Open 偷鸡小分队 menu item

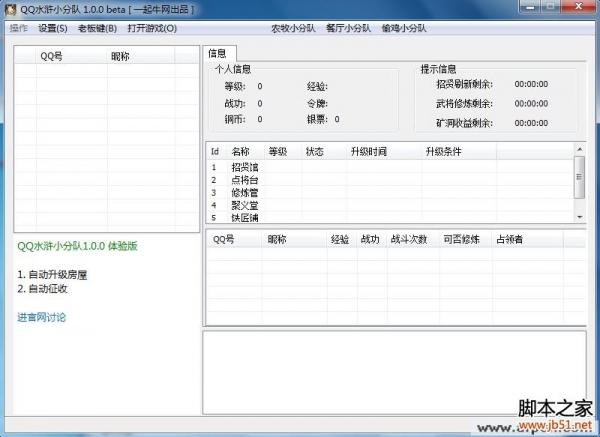click(404, 28)
